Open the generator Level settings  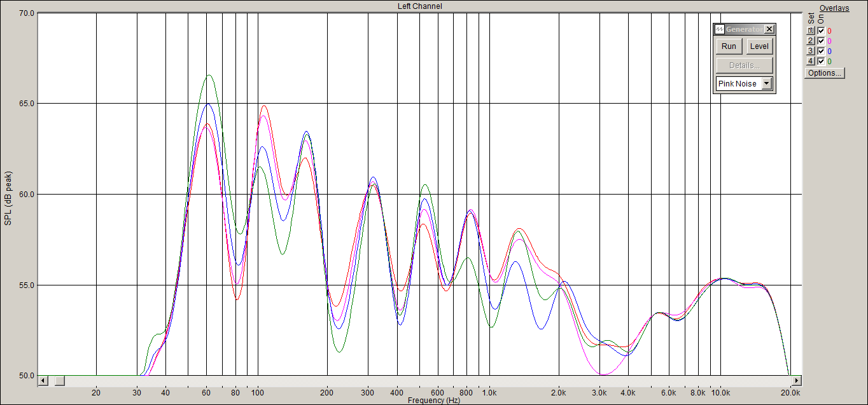coord(759,46)
